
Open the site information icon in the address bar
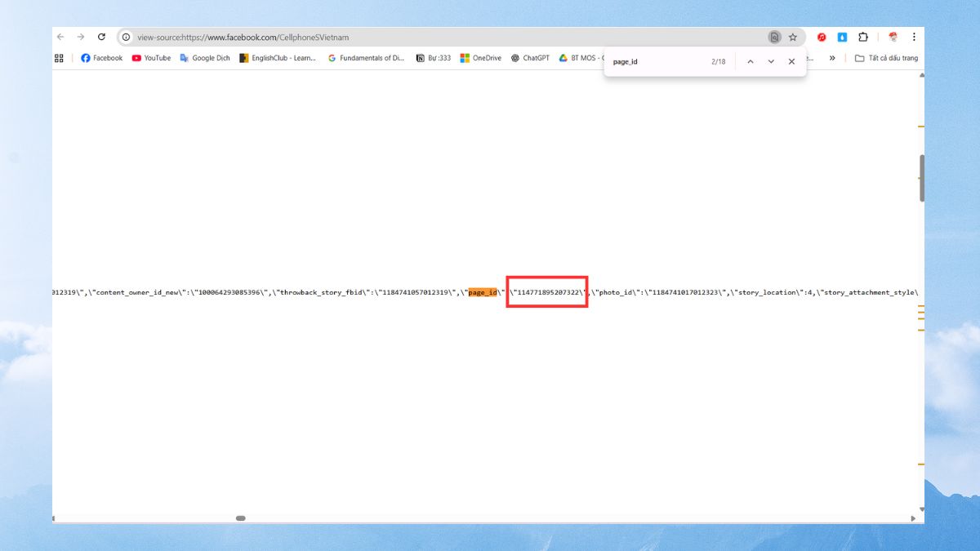(x=126, y=37)
